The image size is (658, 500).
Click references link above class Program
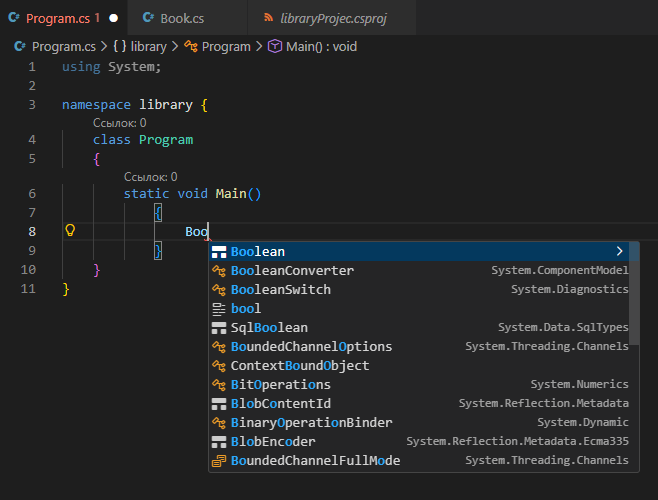(x=120, y=122)
